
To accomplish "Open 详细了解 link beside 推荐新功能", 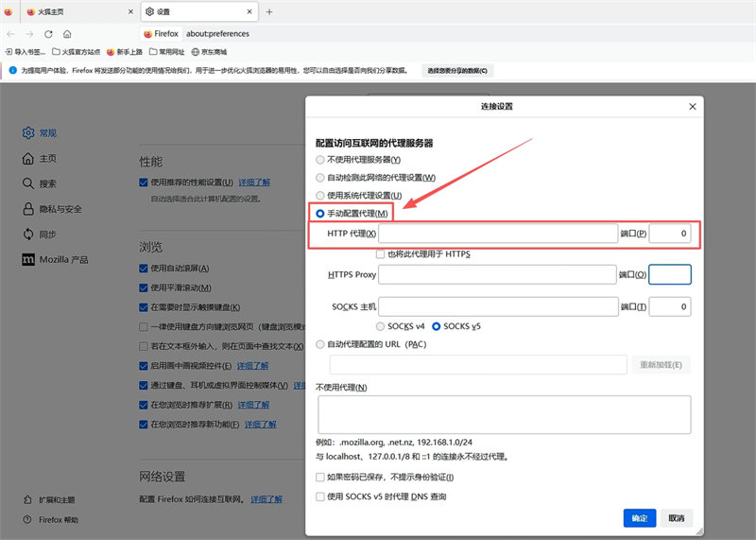I will [261, 425].
